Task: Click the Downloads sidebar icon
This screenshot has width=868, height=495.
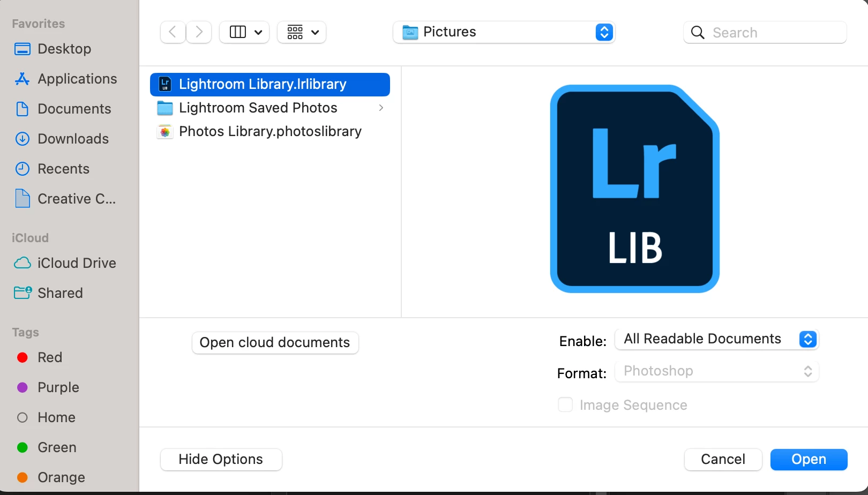Action: pos(23,139)
